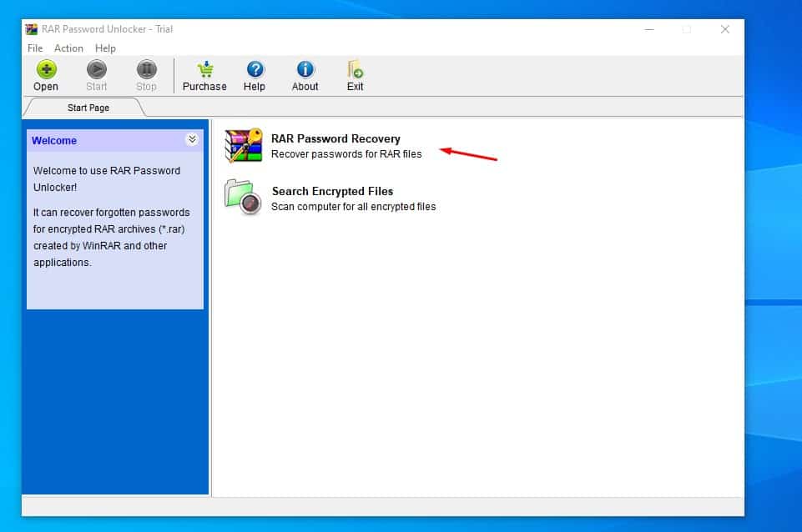Click the Exit toolbar icon

click(356, 70)
